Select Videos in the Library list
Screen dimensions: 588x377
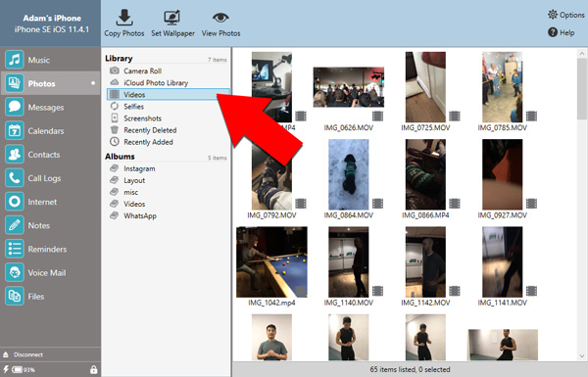coord(168,94)
